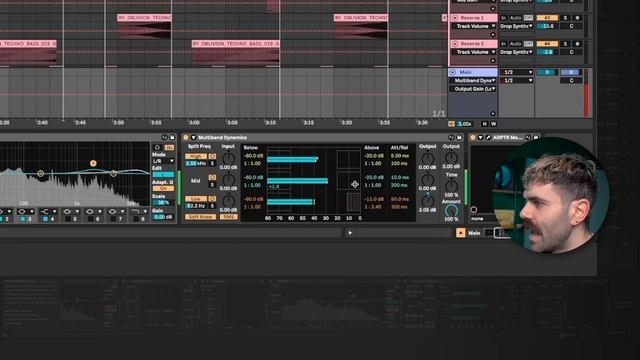Click hot-swap icon on ADPTR device
This screenshot has width=640, height=360.
pos(528,138)
